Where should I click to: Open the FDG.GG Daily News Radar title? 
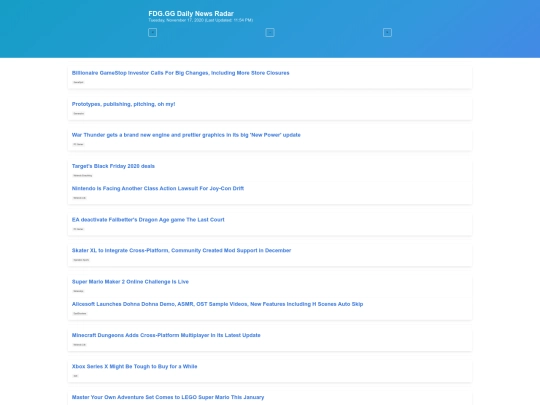pos(191,13)
